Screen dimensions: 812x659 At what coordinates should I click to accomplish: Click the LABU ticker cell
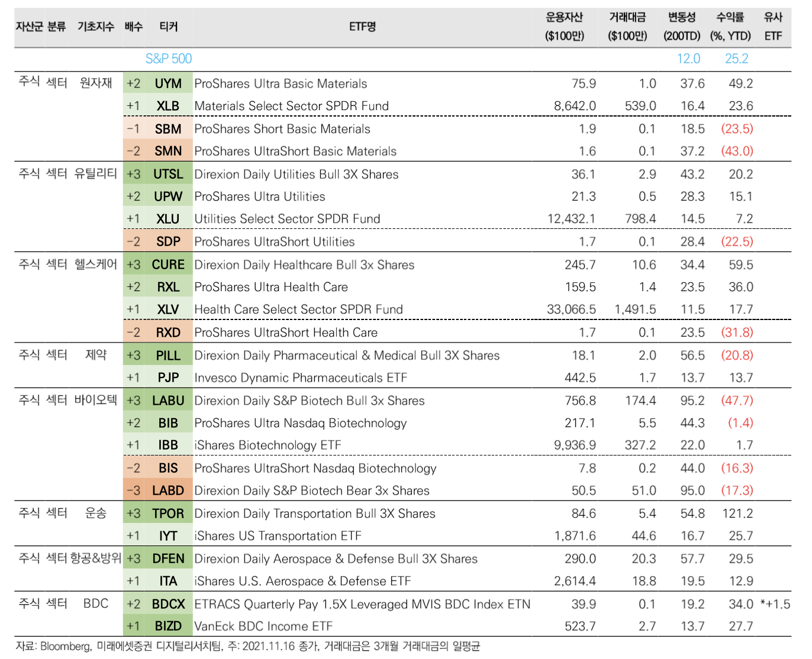coord(168,400)
